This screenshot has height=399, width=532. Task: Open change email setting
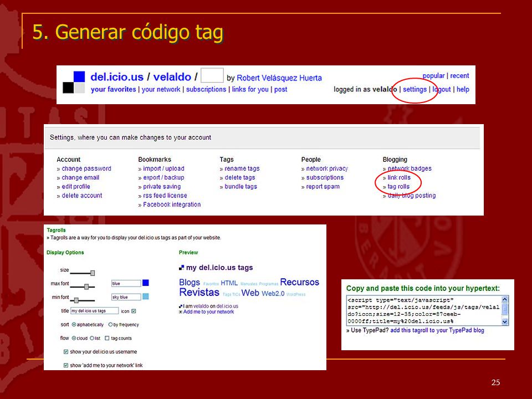click(80, 177)
